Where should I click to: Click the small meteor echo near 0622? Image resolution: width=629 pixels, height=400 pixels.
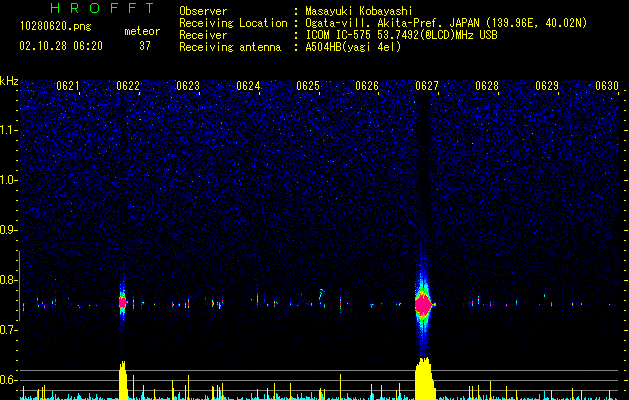(x=123, y=302)
